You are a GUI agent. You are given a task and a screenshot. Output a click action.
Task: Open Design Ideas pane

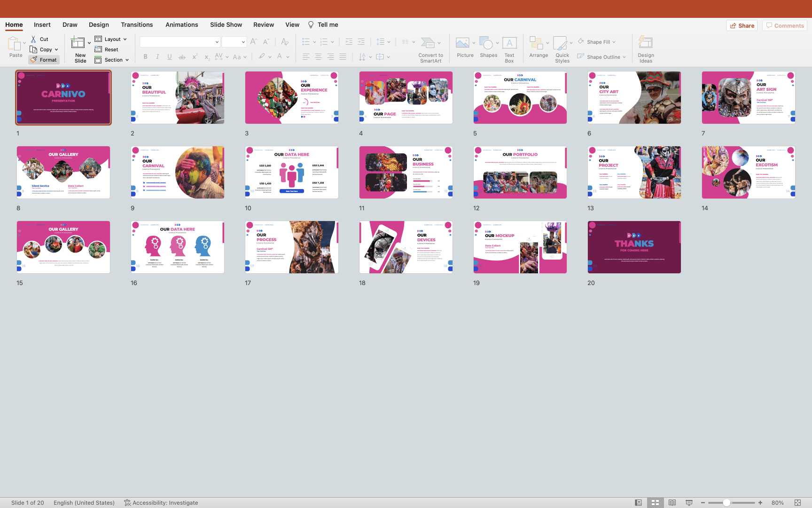pyautogui.click(x=646, y=43)
